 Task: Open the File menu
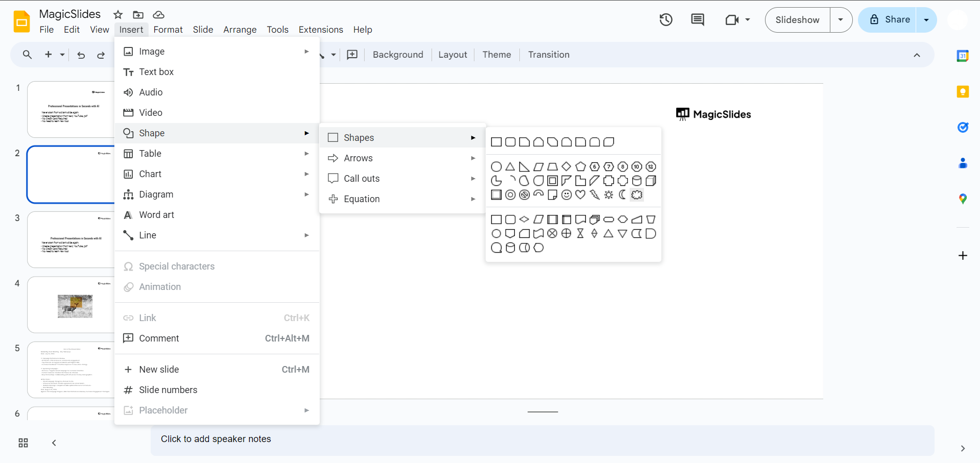[x=46, y=30]
